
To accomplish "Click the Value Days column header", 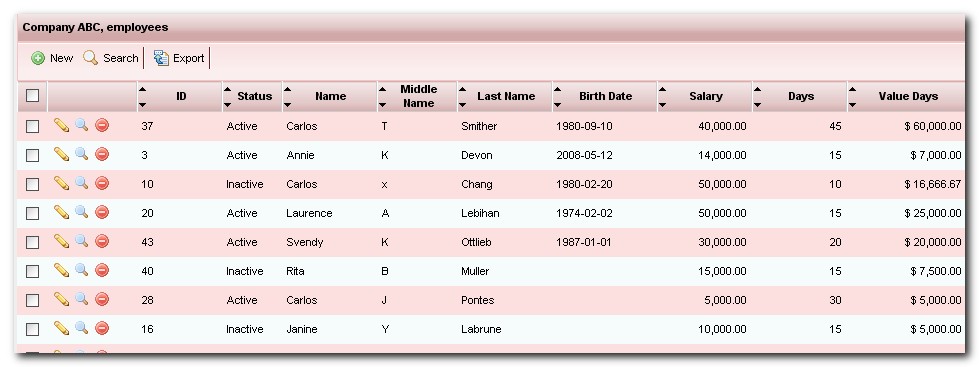I will point(908,96).
